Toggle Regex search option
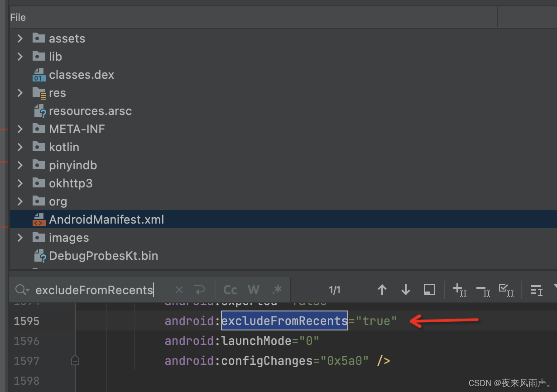This screenshot has height=392, width=557. coord(277,290)
